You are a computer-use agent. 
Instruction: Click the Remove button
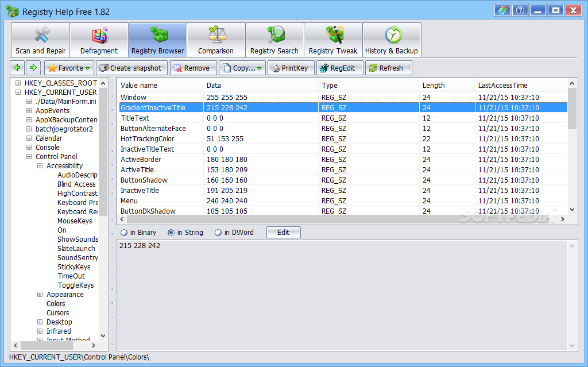193,68
